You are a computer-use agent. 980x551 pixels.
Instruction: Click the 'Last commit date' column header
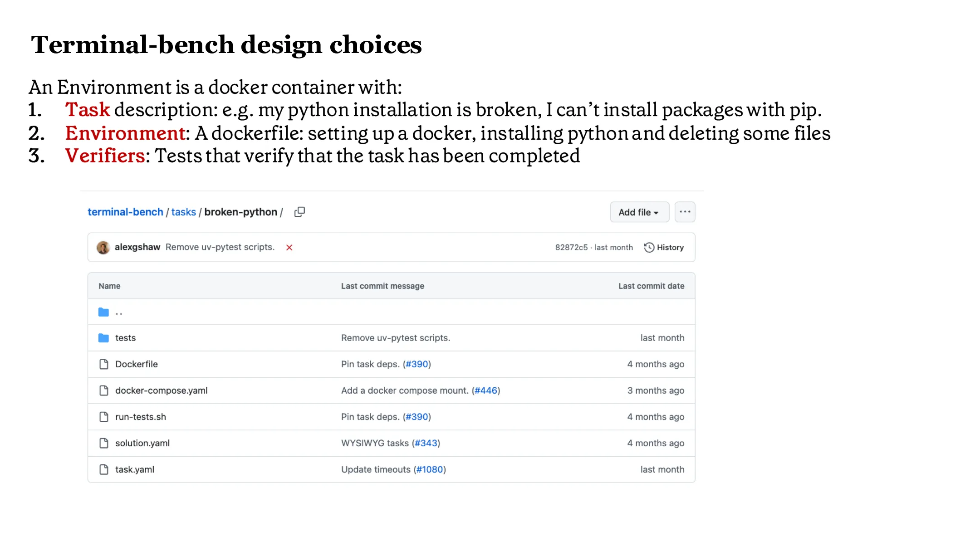coord(651,286)
